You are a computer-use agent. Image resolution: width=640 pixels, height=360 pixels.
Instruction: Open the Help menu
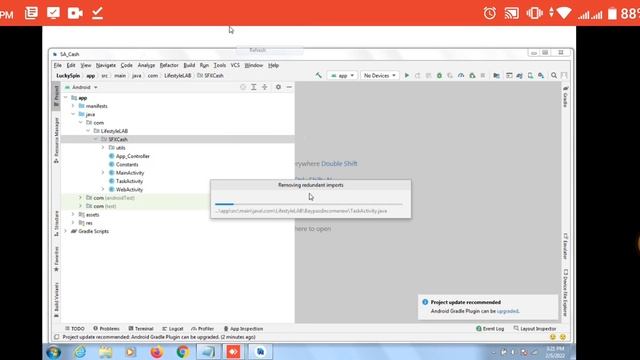tap(273, 65)
